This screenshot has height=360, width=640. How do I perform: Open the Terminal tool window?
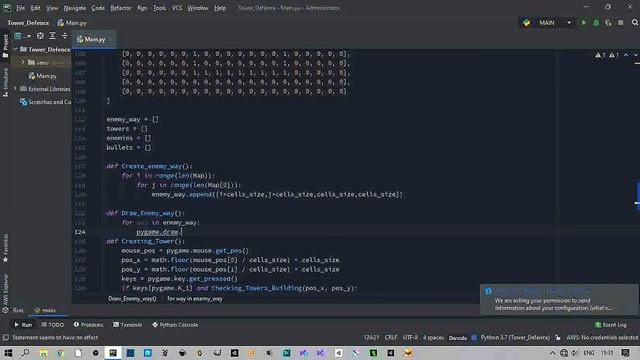[x=127, y=325]
